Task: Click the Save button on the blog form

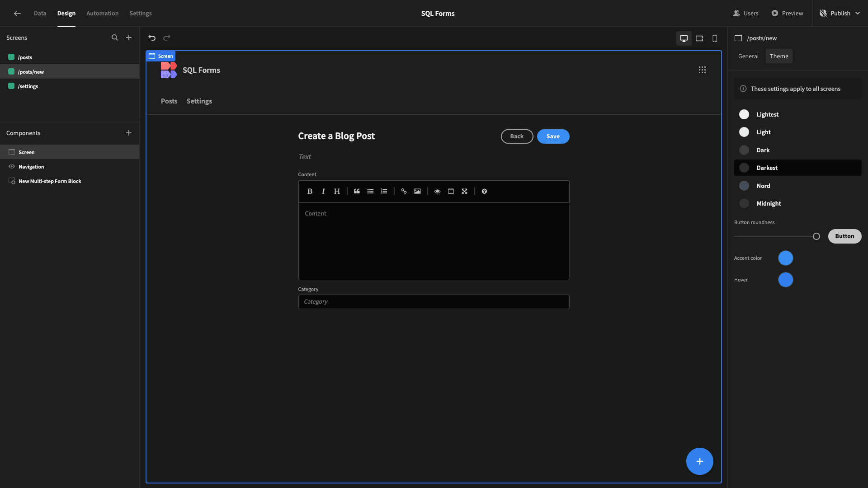Action: (x=553, y=136)
